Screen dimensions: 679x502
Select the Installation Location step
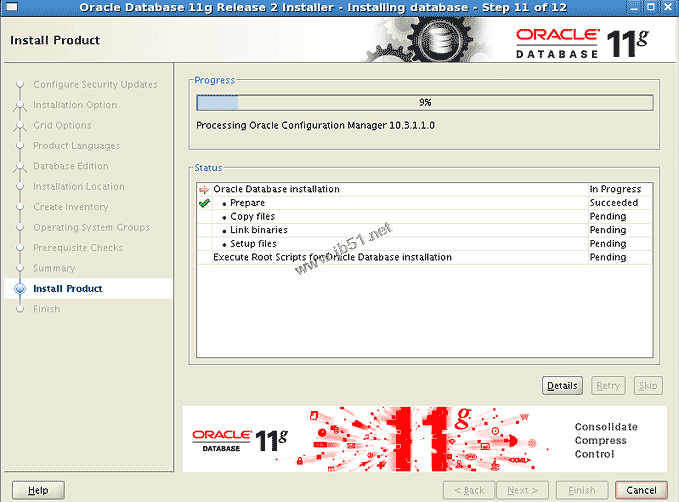pos(79,186)
